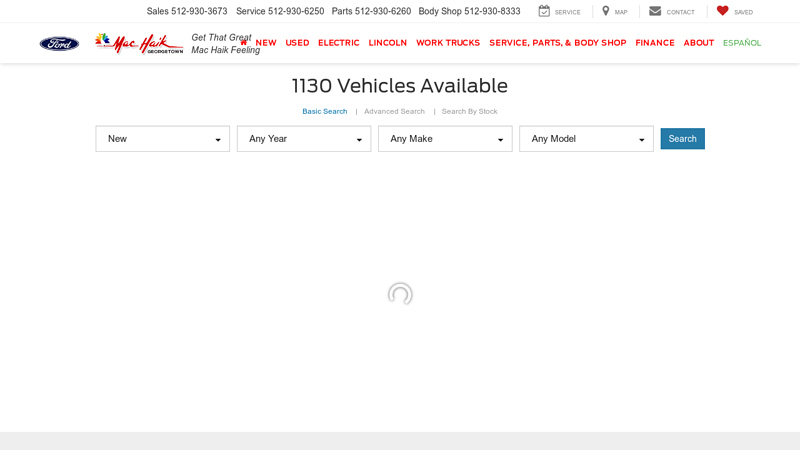
Task: Open Service scheduling calendar icon
Action: (x=544, y=11)
